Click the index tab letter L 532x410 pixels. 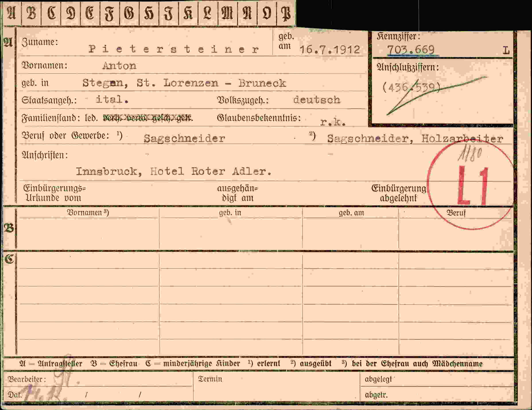[x=208, y=13]
